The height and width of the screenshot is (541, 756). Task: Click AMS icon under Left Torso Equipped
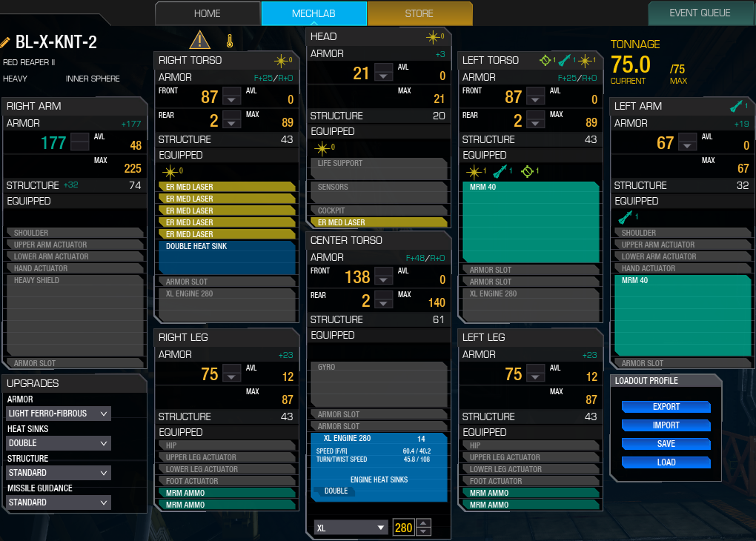point(528,171)
